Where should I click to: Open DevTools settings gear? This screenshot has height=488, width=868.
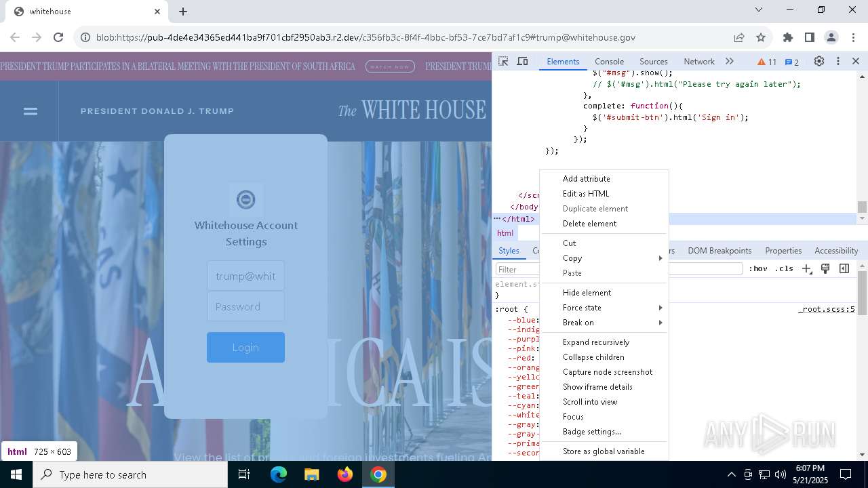(819, 61)
